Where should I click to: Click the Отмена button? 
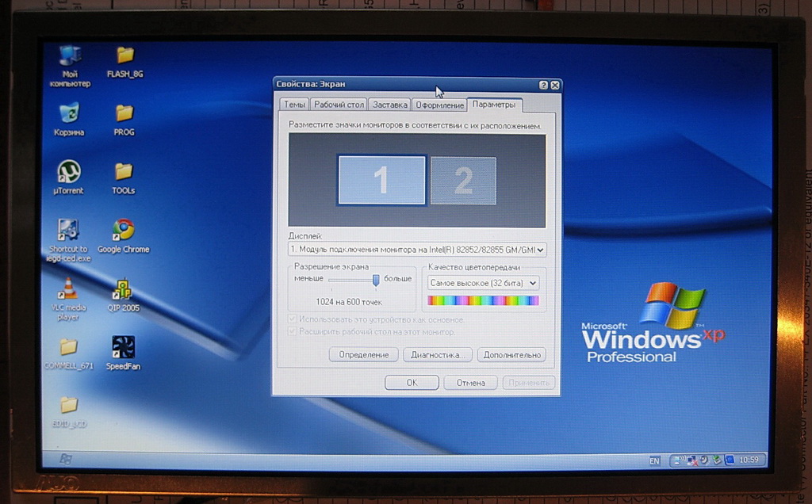470,383
